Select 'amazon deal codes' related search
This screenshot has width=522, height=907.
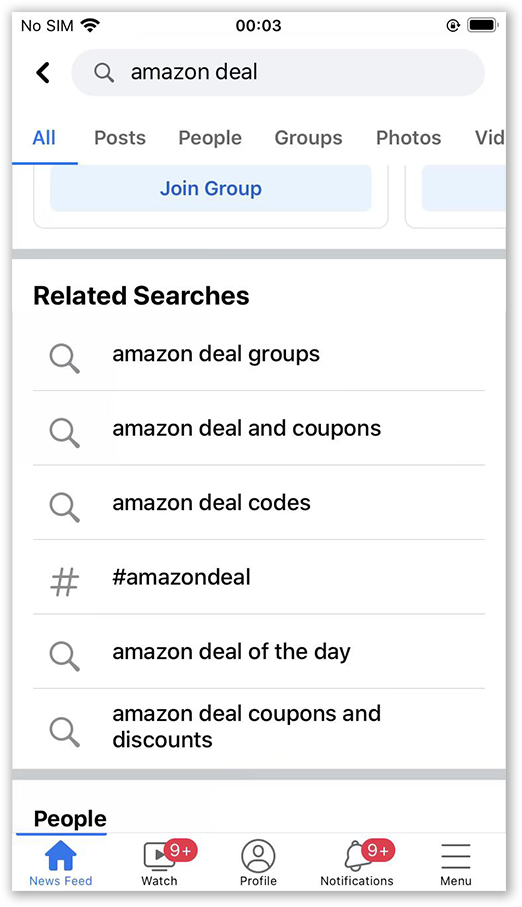259,503
